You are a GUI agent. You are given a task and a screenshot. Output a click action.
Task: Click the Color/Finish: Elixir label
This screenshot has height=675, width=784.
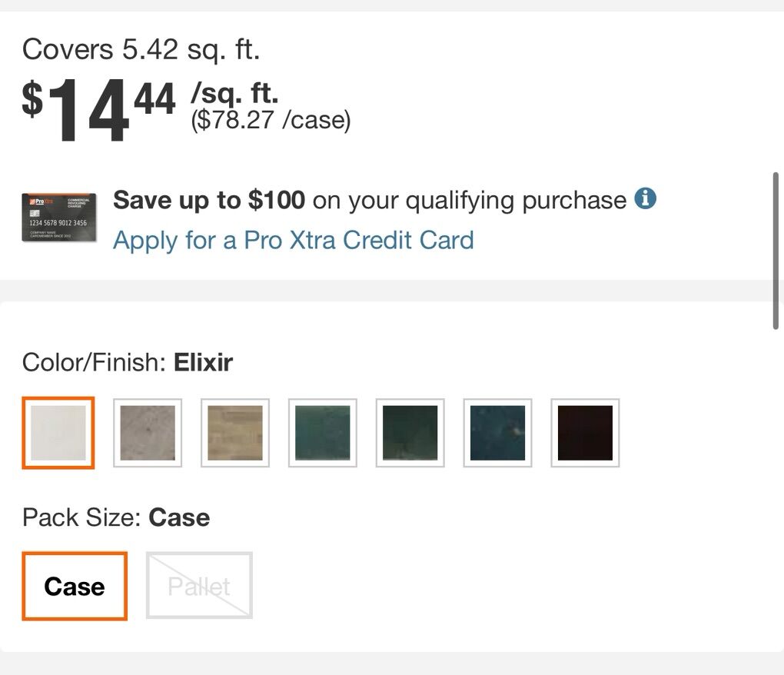128,362
